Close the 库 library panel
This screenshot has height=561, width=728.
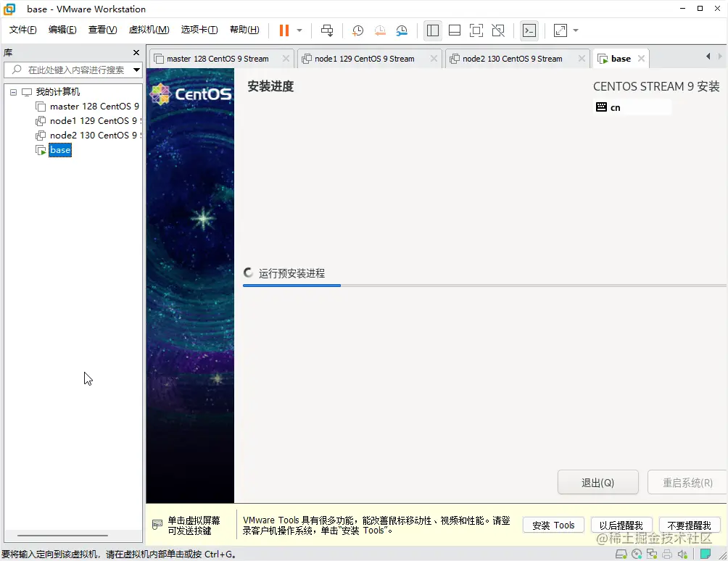point(136,52)
